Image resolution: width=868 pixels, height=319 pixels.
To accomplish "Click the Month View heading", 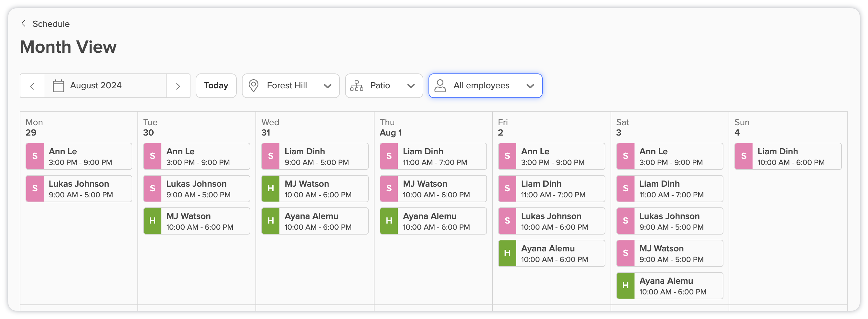I will (69, 47).
